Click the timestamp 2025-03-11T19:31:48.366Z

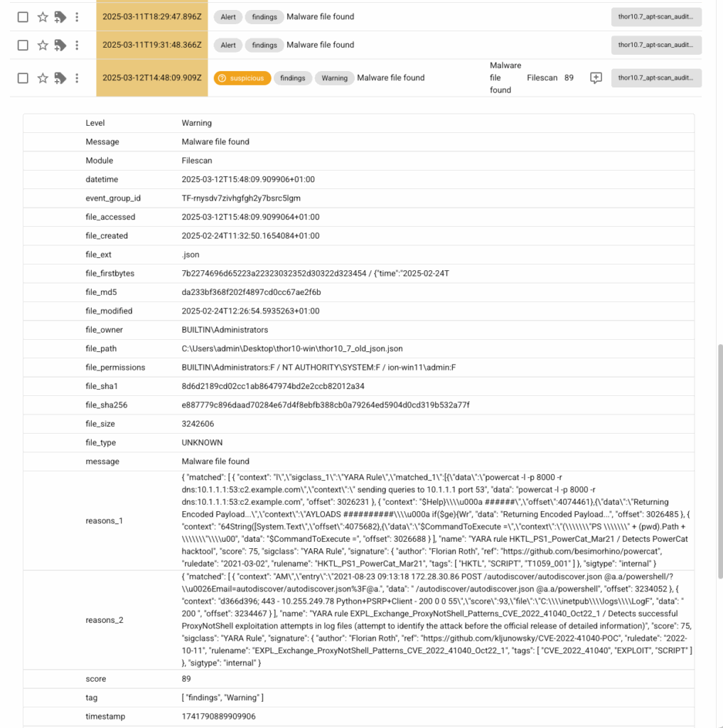[x=152, y=45]
